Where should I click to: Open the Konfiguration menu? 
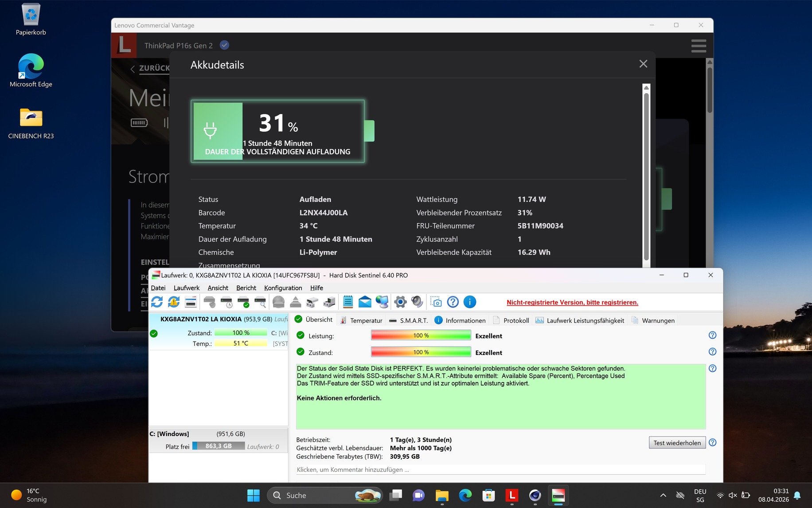[283, 288]
